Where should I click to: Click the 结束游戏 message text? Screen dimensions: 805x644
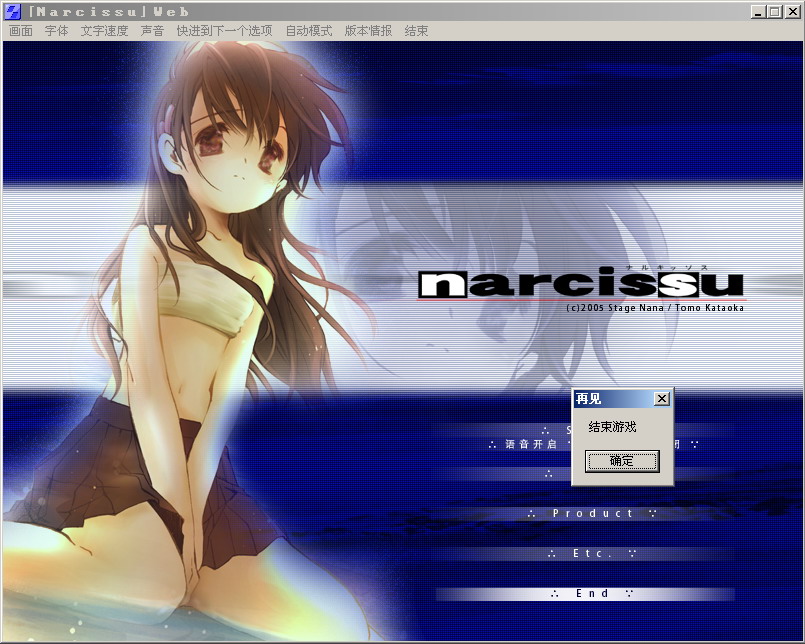612,427
